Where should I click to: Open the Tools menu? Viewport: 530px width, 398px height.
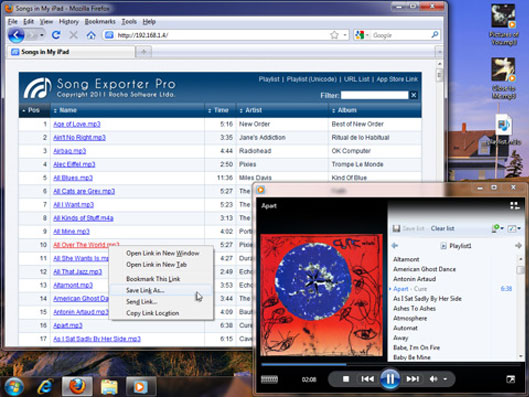tap(129, 21)
